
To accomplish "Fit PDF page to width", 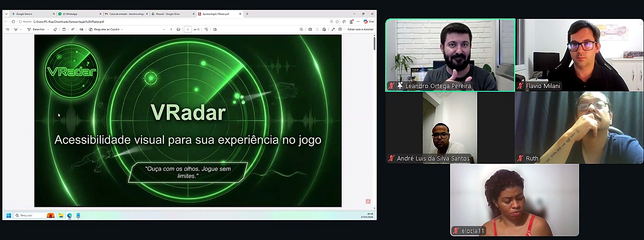I will click(178, 29).
